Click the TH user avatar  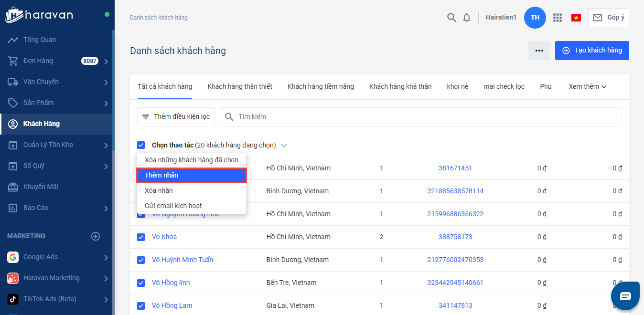coord(535,18)
